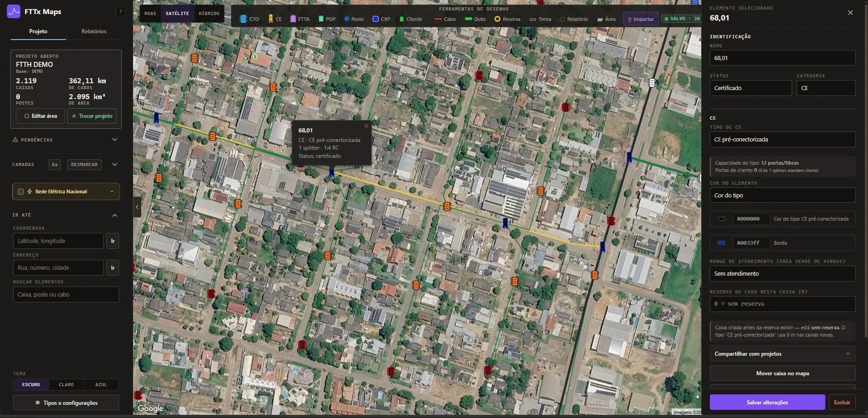Click the Excluir button

(842, 403)
